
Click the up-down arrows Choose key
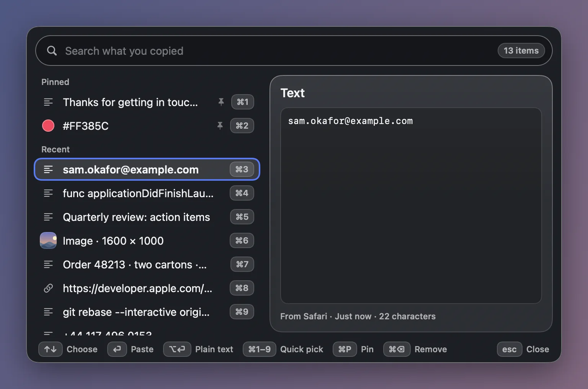click(51, 349)
